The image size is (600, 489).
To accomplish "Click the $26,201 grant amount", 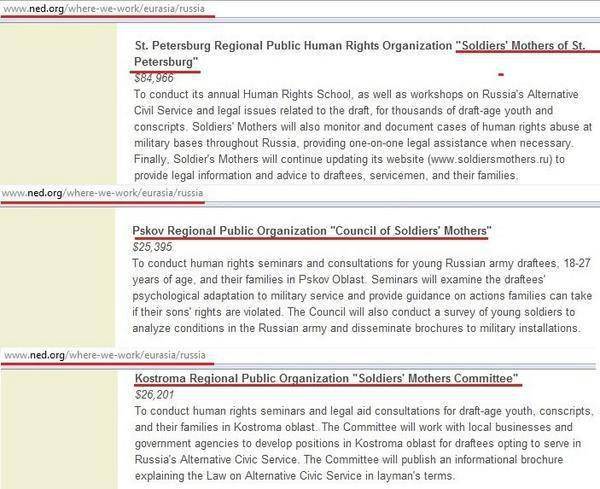I will point(154,394).
